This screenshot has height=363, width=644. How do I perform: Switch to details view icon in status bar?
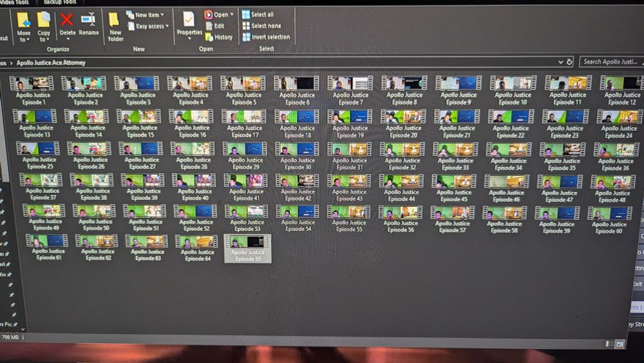(x=609, y=344)
